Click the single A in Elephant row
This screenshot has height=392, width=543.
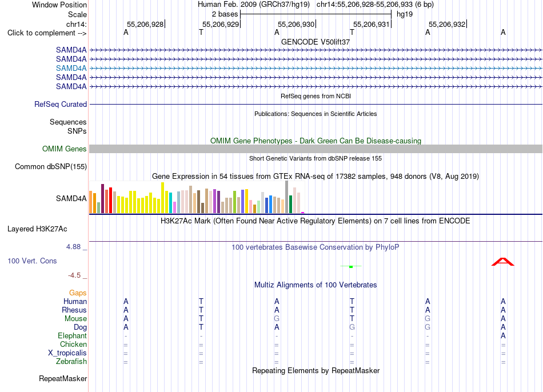click(503, 336)
